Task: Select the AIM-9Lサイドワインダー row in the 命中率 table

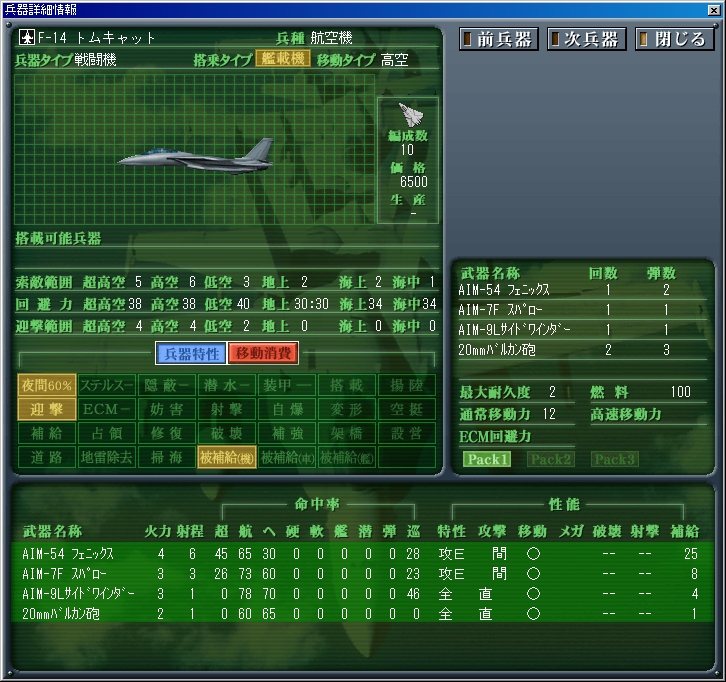Action: coord(363,594)
